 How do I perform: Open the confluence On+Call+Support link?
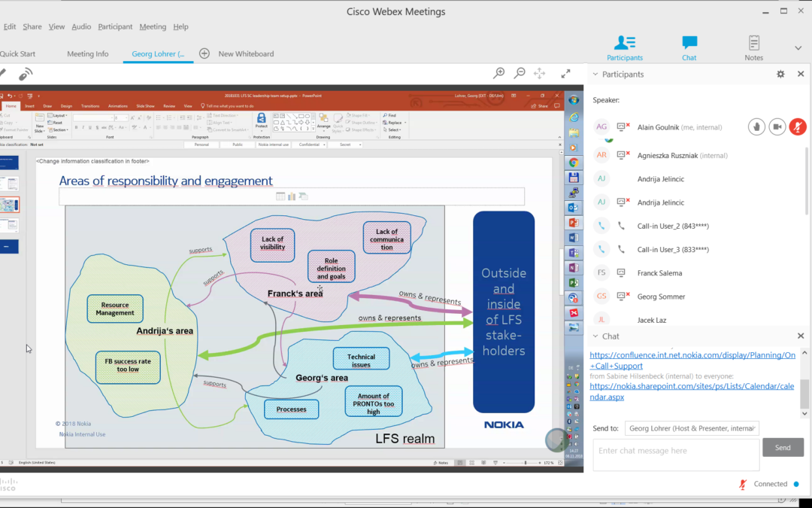692,360
